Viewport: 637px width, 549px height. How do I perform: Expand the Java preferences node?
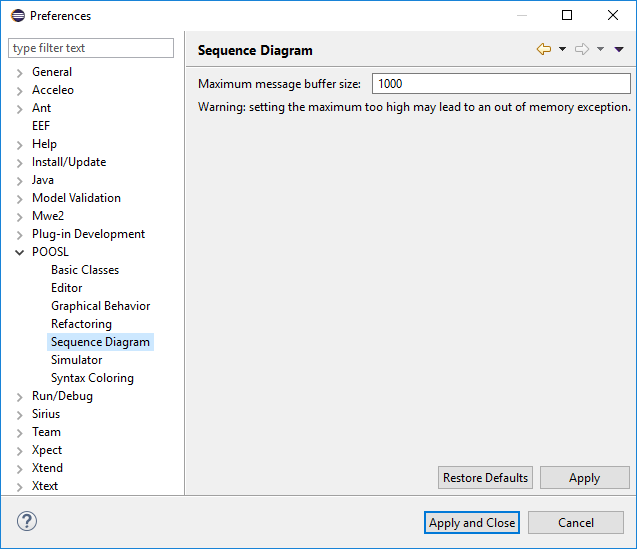pos(19,180)
